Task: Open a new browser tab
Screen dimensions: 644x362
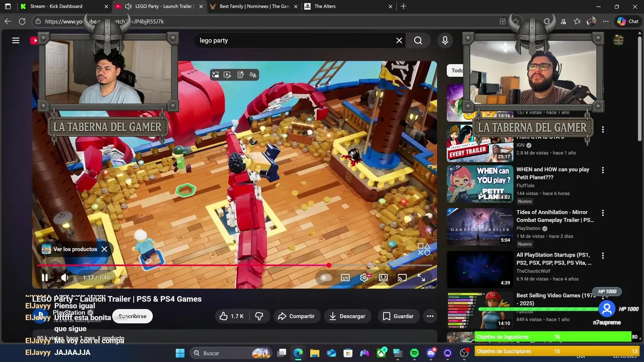Action: click(x=404, y=7)
